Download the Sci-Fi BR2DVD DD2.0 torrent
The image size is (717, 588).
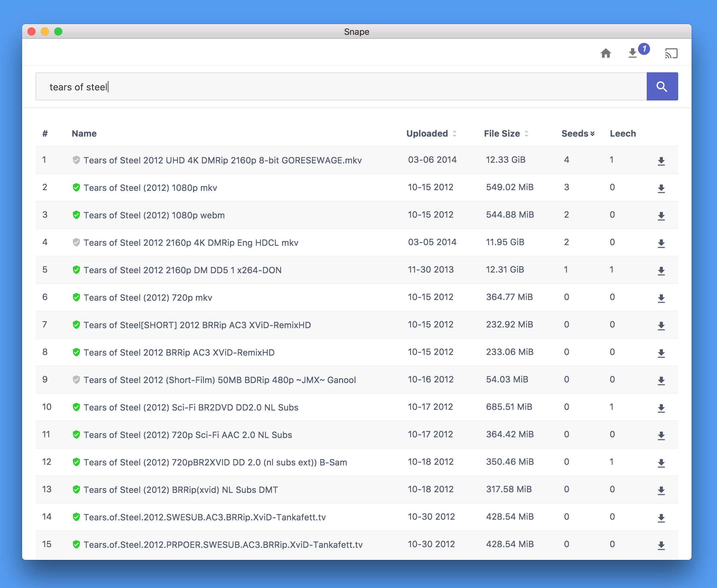pos(661,408)
